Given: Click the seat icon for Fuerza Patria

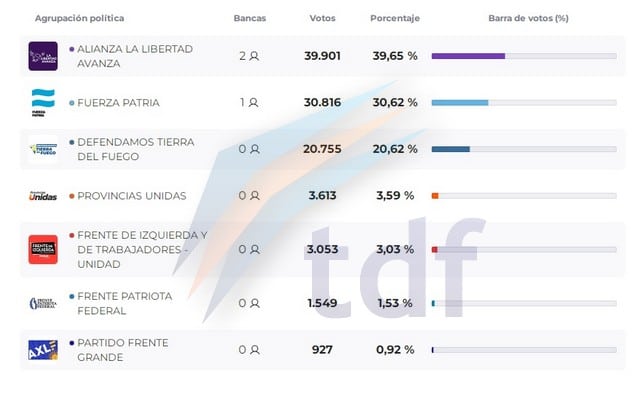Looking at the screenshot, I should pos(254,102).
